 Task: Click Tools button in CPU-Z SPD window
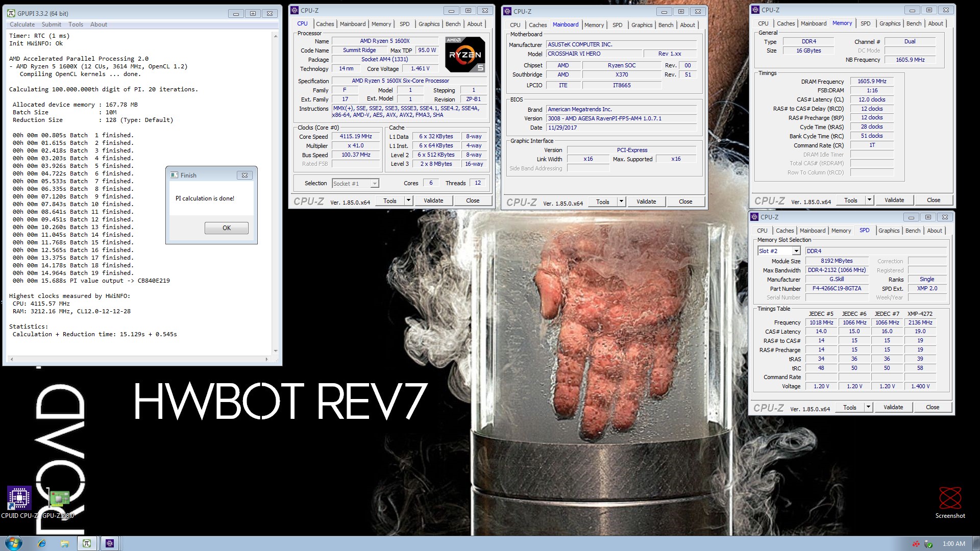point(849,407)
